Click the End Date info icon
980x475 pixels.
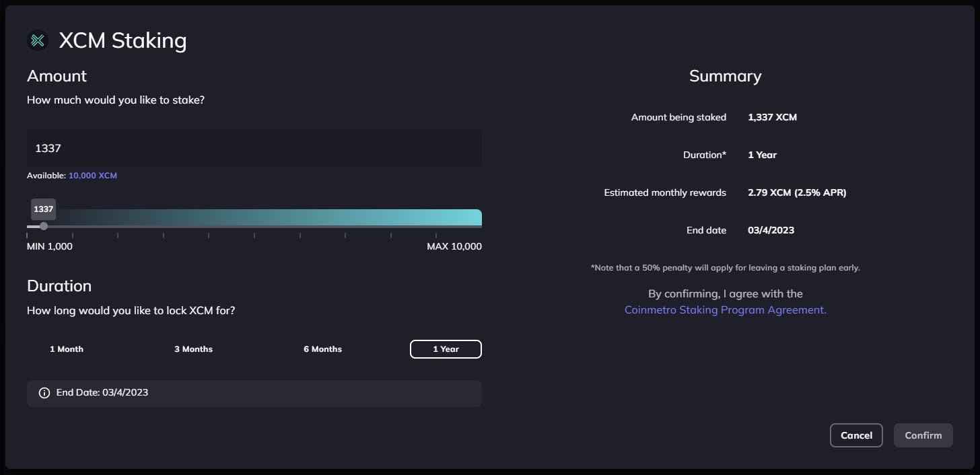coord(44,393)
